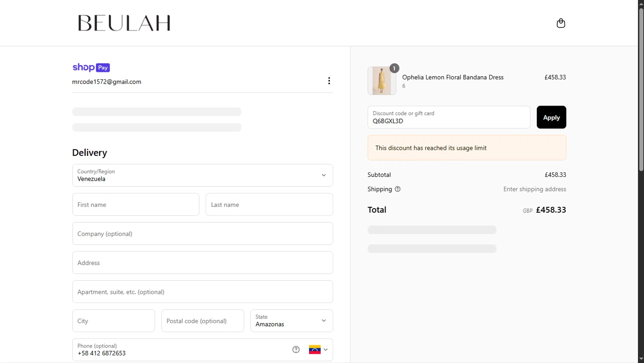Click the Enter shipping address text
Viewport: 644px width, 363px height.
[x=535, y=189]
